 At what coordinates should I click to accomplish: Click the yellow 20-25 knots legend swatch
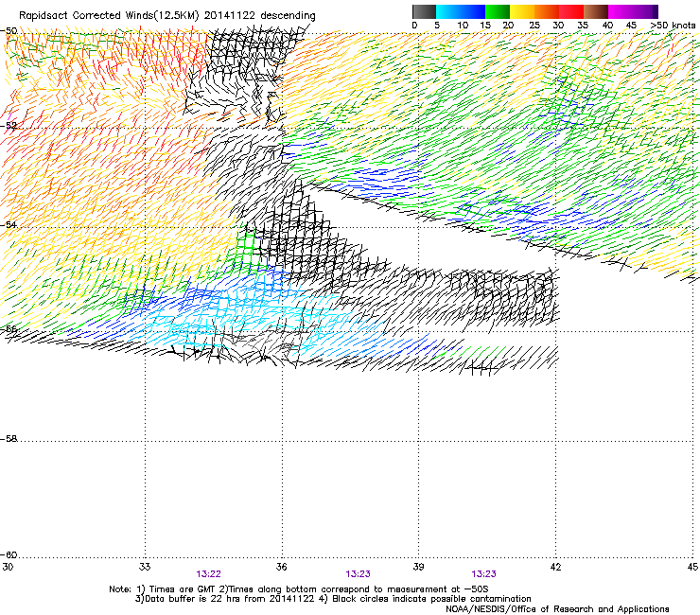click(522, 11)
